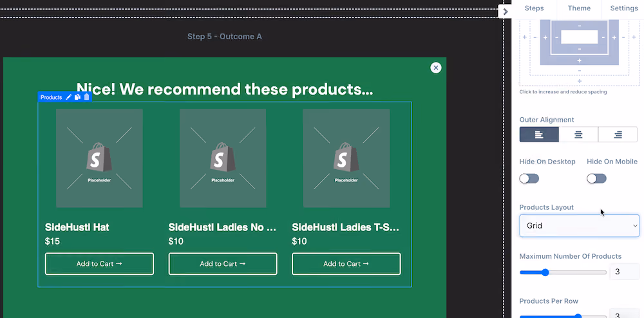Click the Maximum Number Of Products slider
Screen dimensions: 644x318
563,272
